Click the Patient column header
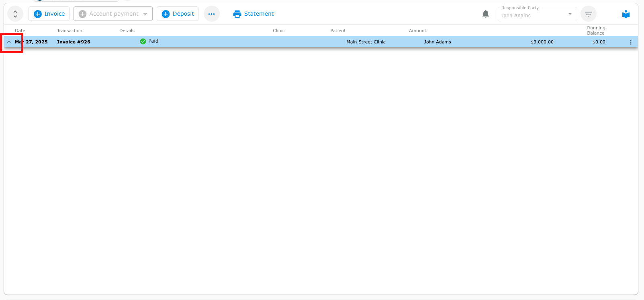The image size is (644, 300). click(338, 31)
